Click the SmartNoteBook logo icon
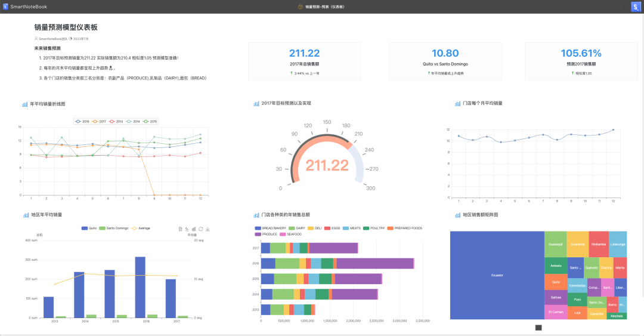Image resolution: width=644 pixels, height=336 pixels. tap(5, 7)
